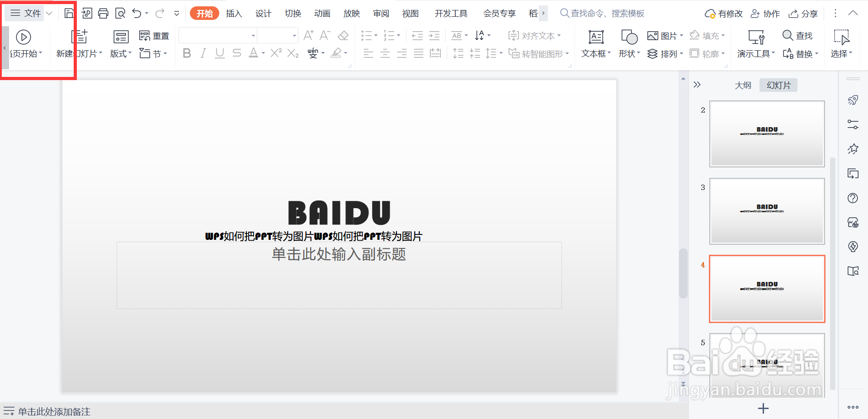Click the Share (分享) button
This screenshot has height=419, width=868.
pos(803,14)
